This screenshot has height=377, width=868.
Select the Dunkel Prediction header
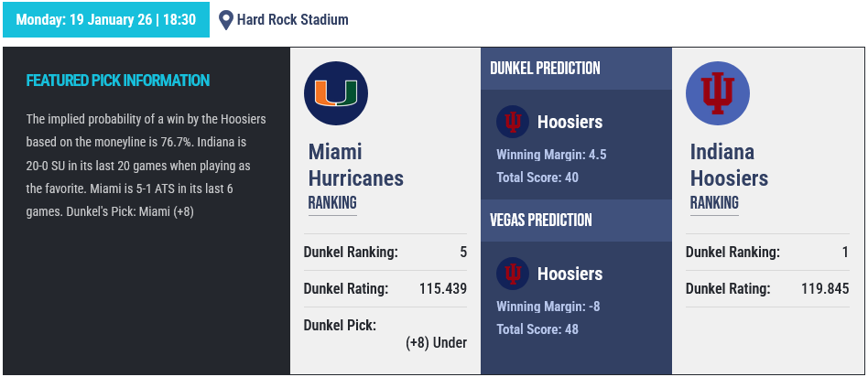click(x=545, y=69)
